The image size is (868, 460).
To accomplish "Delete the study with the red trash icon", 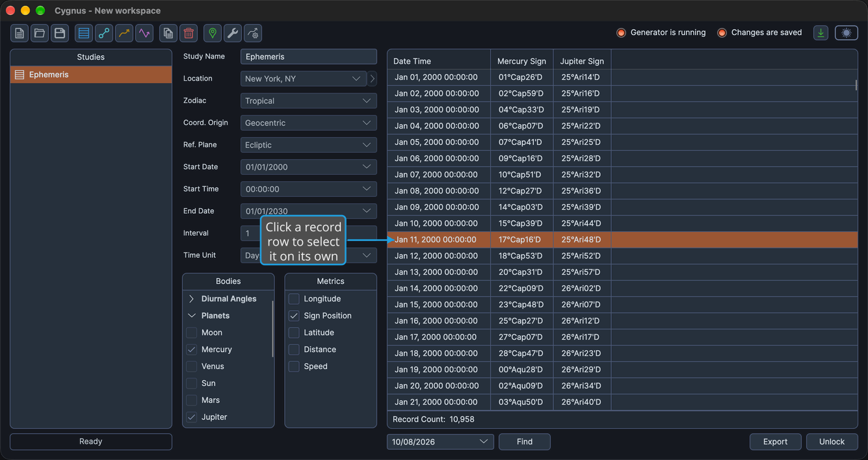I will point(189,33).
